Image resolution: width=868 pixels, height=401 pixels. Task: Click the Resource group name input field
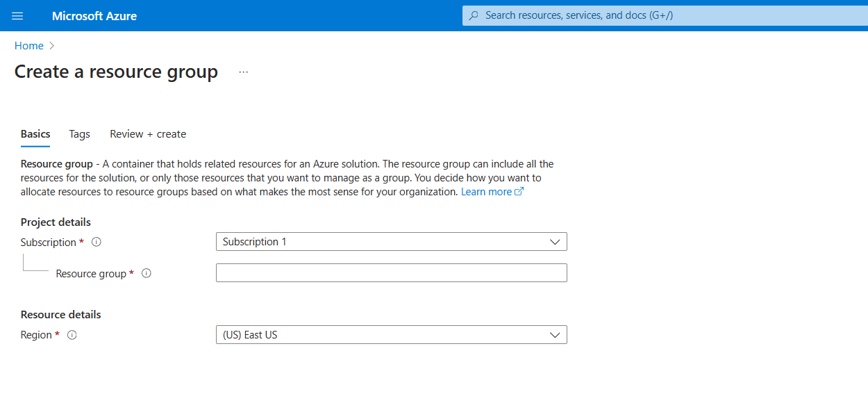click(391, 272)
